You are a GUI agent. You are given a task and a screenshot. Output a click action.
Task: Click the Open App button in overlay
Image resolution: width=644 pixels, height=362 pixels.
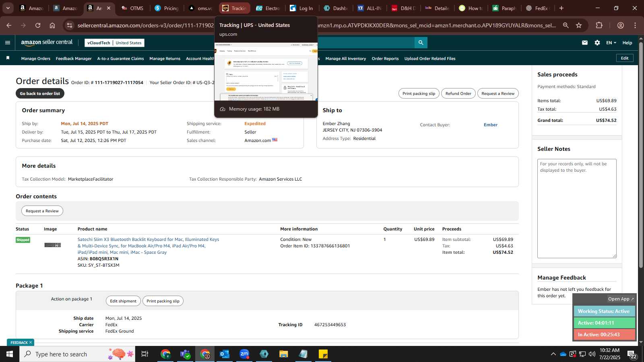pos(621,299)
